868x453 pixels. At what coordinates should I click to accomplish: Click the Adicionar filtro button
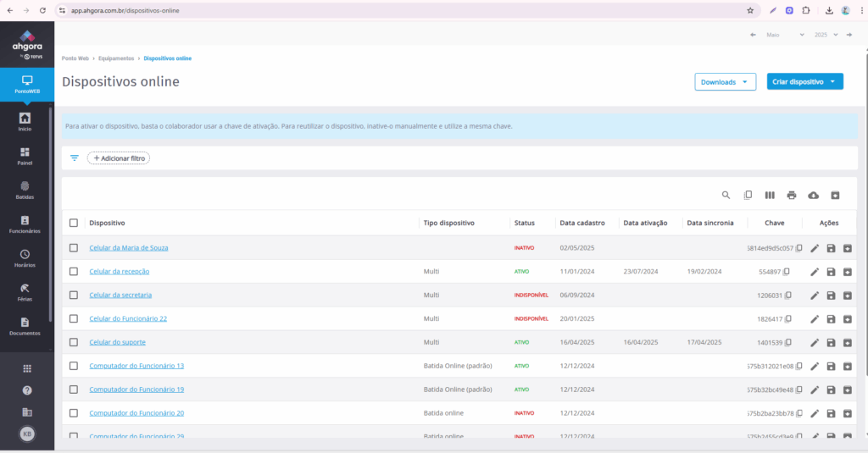119,158
